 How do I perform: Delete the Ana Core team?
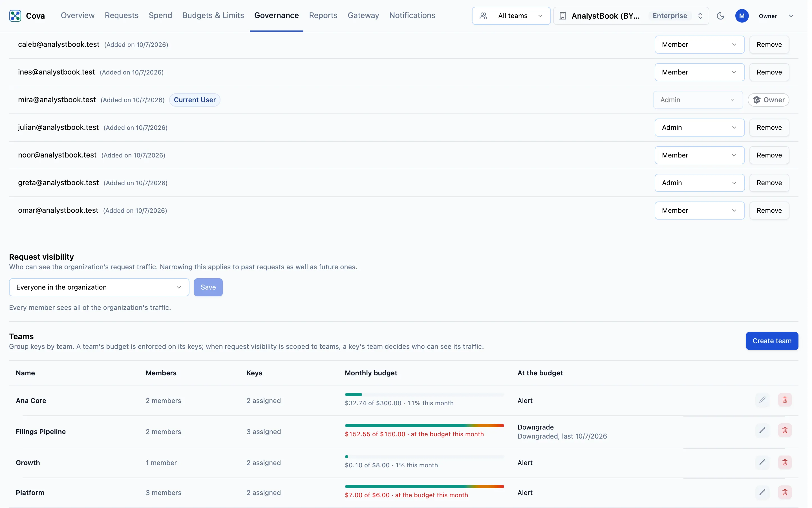(785, 400)
